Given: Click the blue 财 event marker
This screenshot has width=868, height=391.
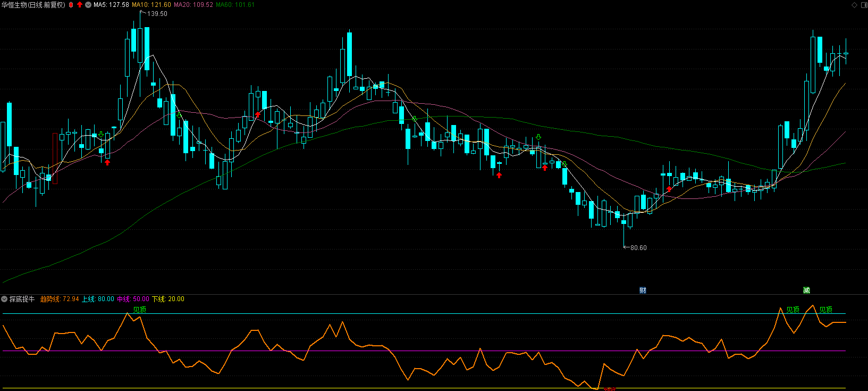Looking at the screenshot, I should 643,290.
